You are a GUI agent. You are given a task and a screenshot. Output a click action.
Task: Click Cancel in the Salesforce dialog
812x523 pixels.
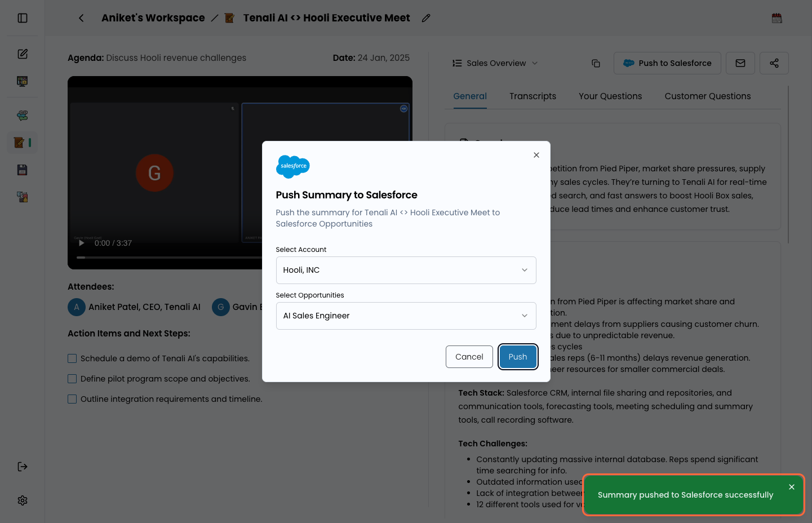(x=469, y=357)
